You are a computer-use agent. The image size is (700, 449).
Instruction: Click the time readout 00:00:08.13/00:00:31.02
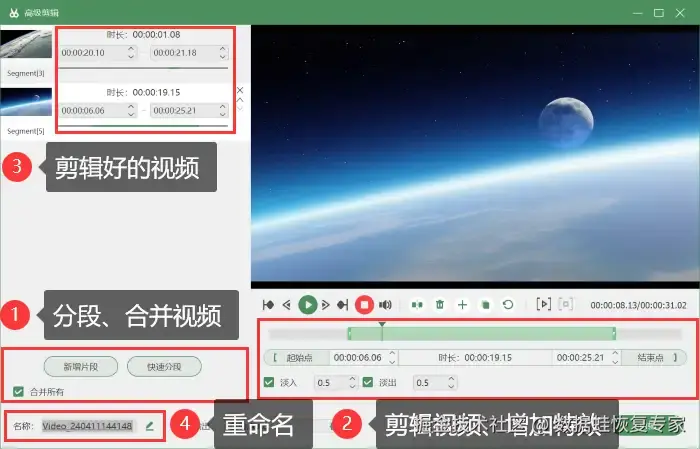[x=638, y=305]
